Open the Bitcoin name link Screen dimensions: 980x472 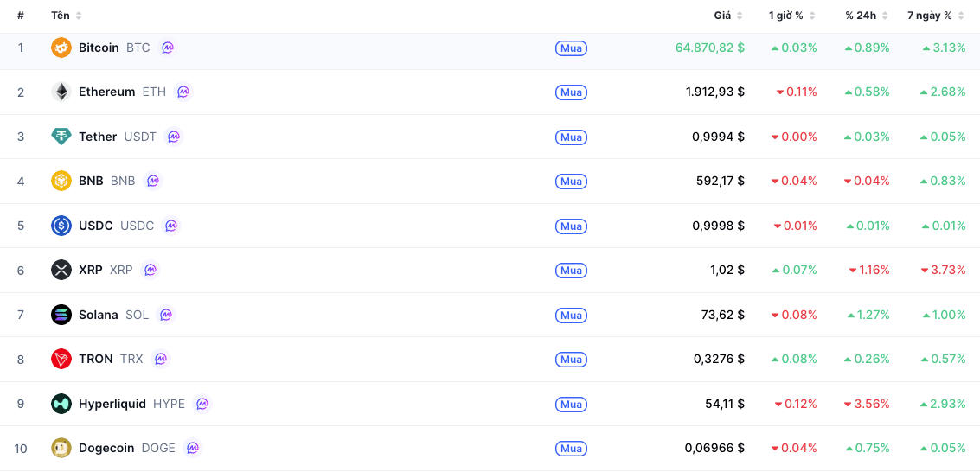tap(99, 48)
